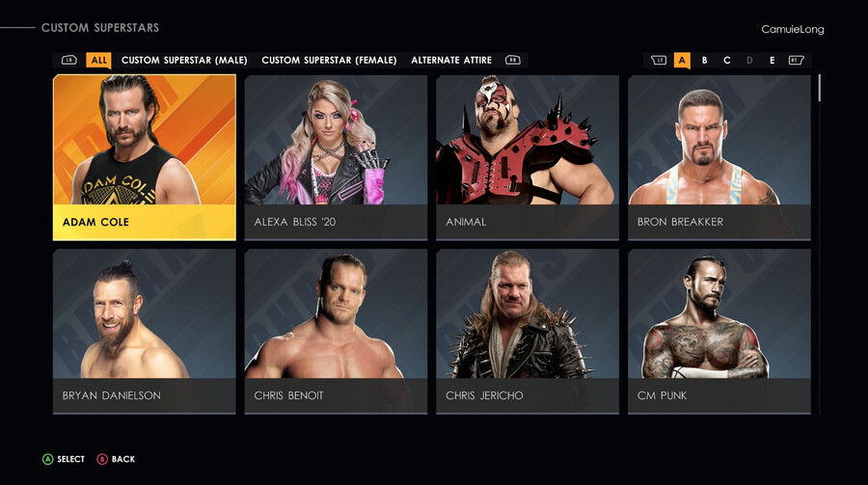Switch to Alternate Attire tab
Screen dimensions: 868x485
click(451, 60)
